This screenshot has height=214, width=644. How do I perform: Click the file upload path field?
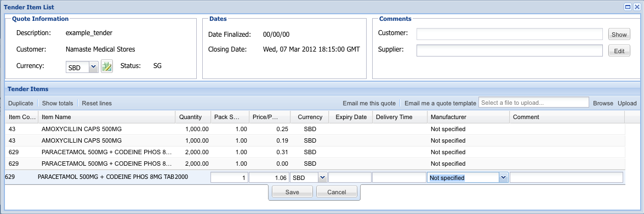click(x=533, y=103)
